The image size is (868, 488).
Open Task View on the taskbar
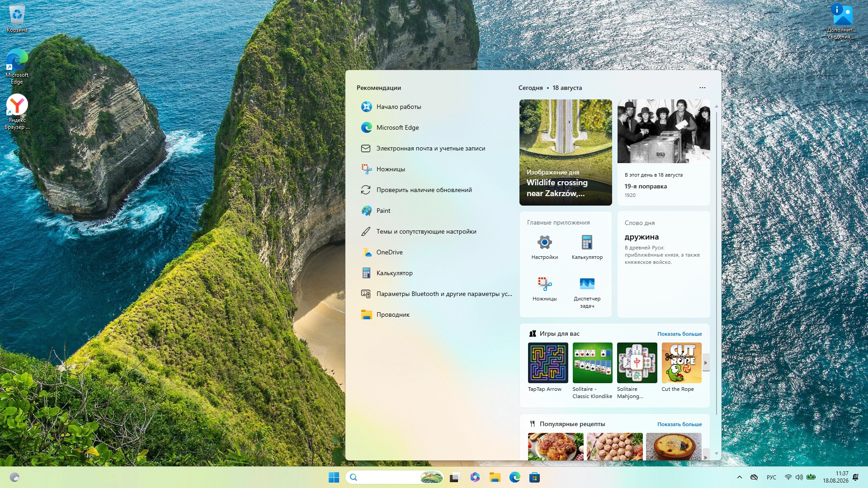click(454, 478)
